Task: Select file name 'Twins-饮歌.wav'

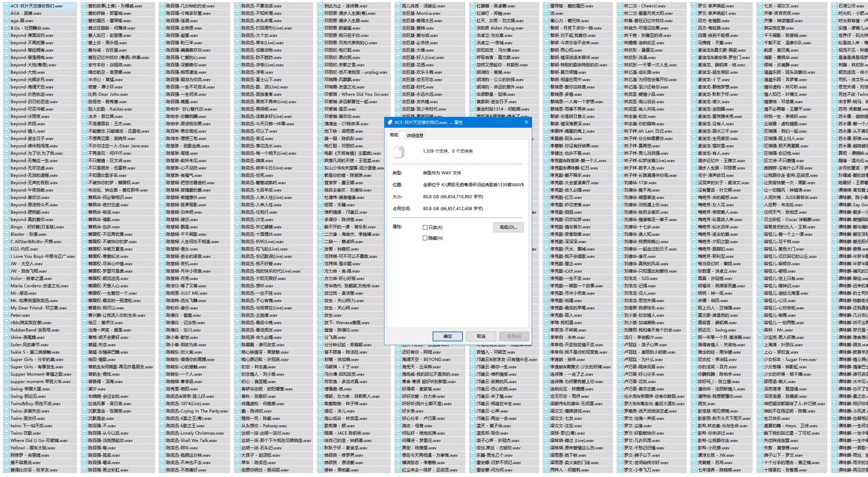Action: [26, 433]
